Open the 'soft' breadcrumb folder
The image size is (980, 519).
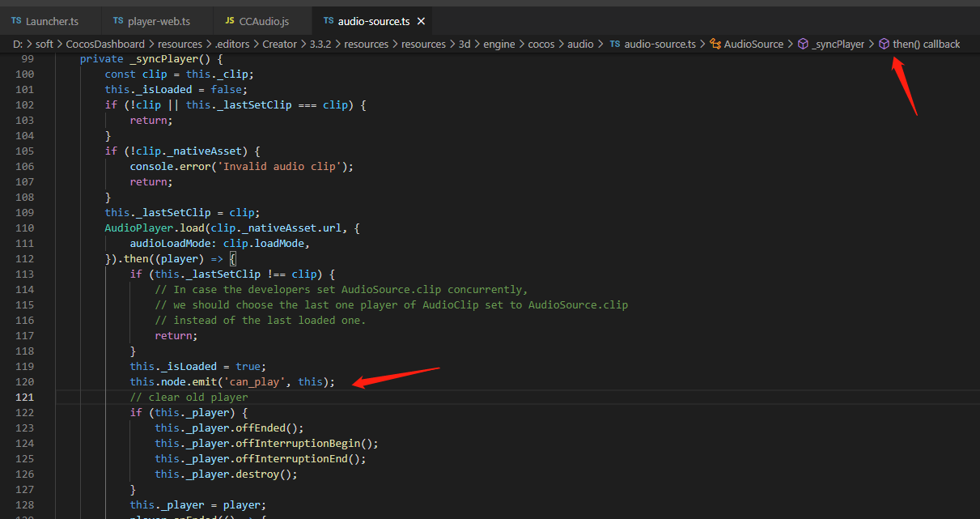click(44, 44)
